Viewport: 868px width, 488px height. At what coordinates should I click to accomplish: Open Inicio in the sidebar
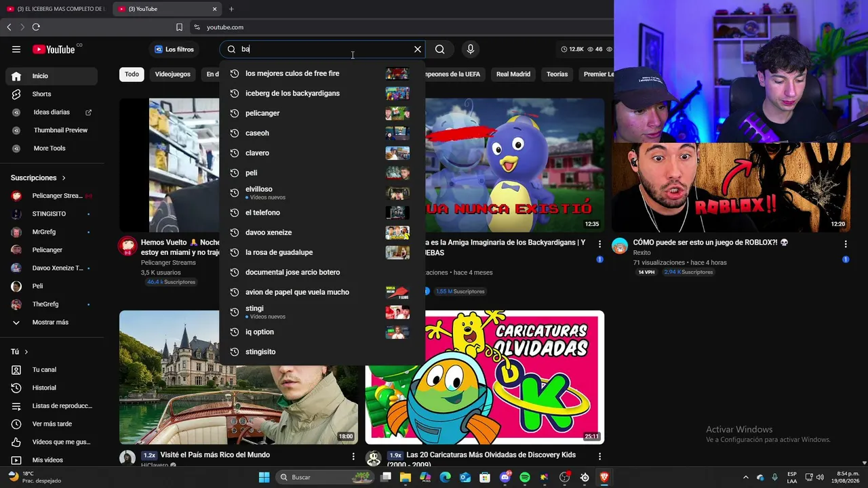point(52,76)
